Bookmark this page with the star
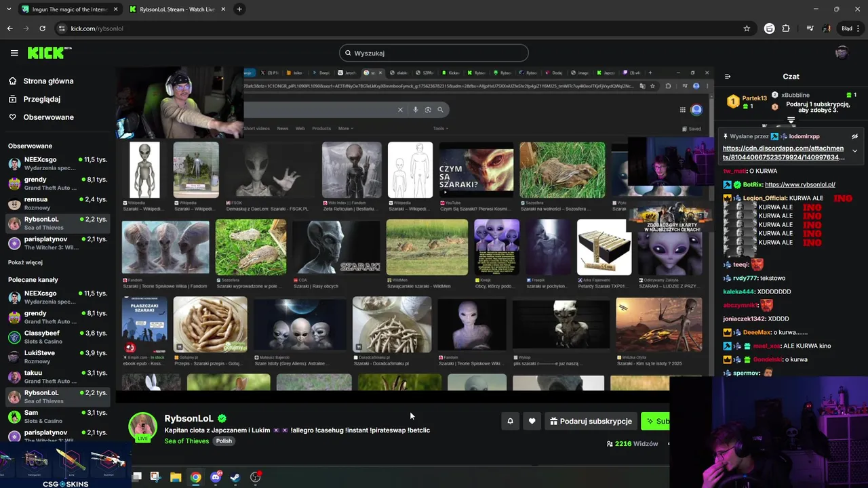This screenshot has width=868, height=488. pos(747,28)
